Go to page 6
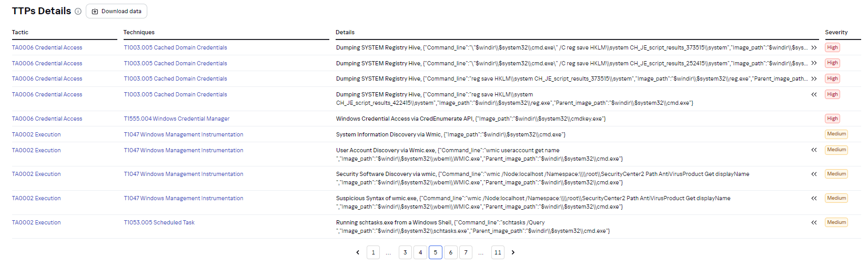The width and height of the screenshot is (868, 265). (450, 252)
